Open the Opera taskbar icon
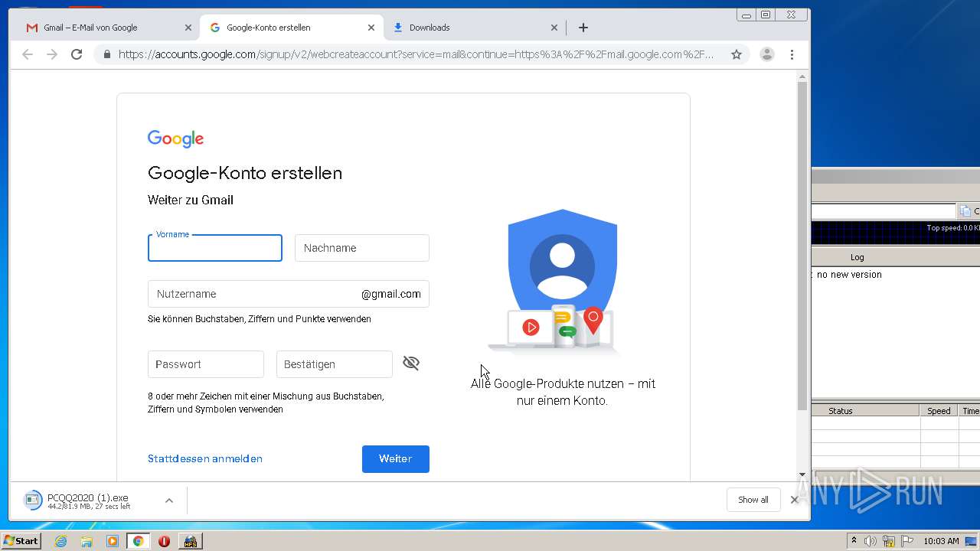The width and height of the screenshot is (980, 551). click(164, 541)
